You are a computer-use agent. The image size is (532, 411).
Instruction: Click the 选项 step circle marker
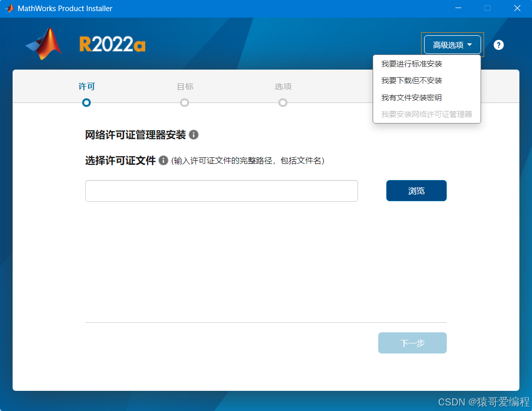click(x=282, y=102)
